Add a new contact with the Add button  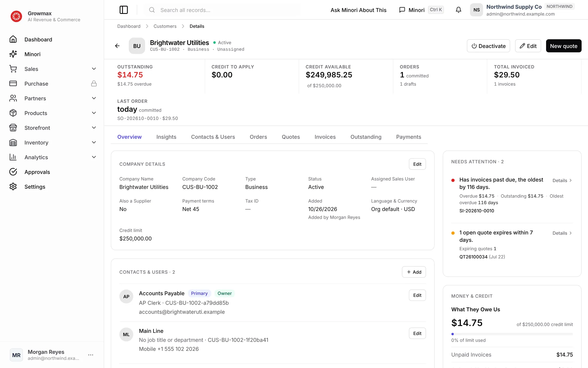click(x=414, y=272)
